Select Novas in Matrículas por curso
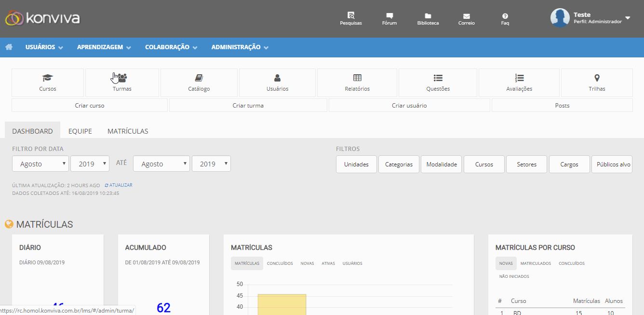The height and width of the screenshot is (315, 644). tap(506, 263)
